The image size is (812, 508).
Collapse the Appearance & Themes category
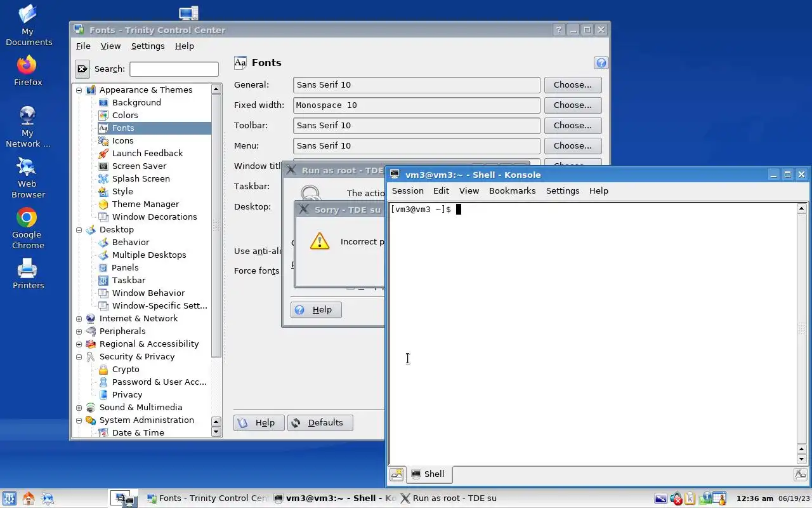coord(79,90)
